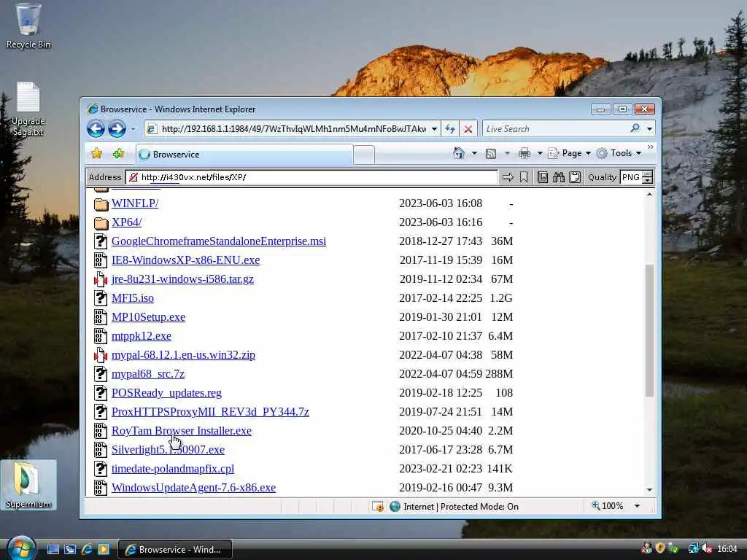Click the IE Refresh button
Screen dimensions: 747x560
point(449,129)
